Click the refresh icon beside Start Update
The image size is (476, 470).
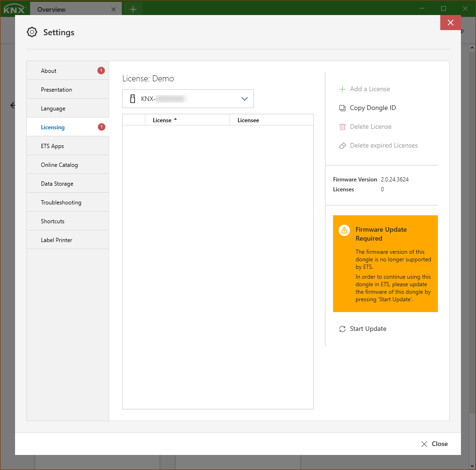coord(342,329)
